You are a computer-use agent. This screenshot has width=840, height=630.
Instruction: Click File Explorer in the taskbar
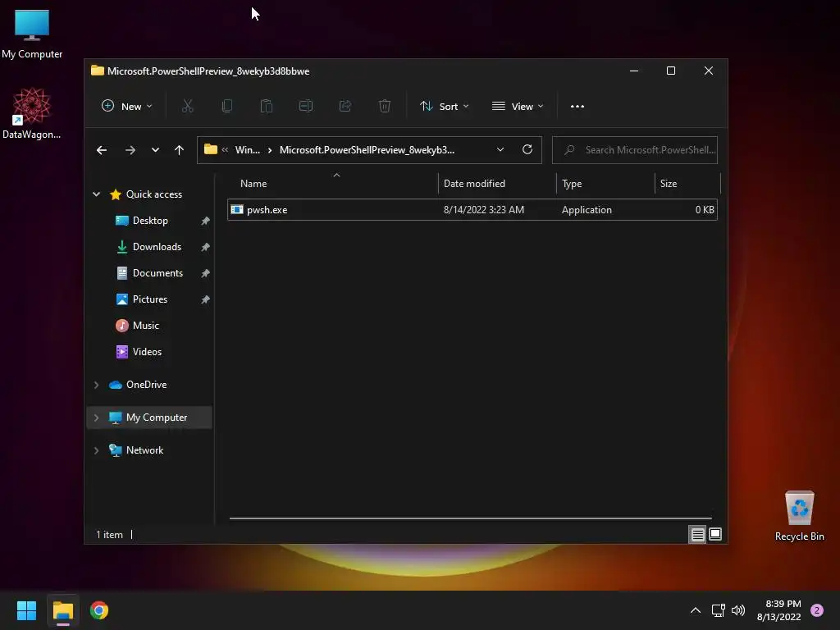[62, 610]
